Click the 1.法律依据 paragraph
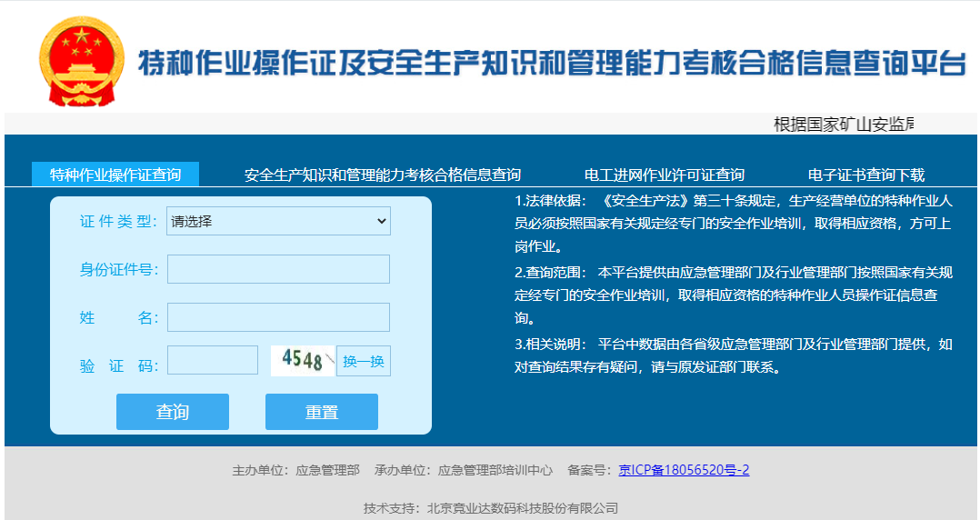 point(733,223)
